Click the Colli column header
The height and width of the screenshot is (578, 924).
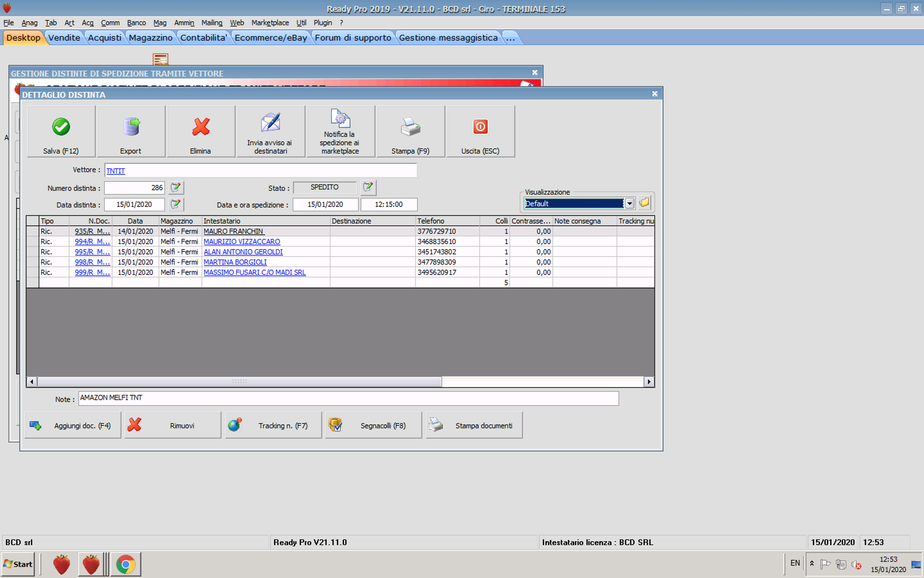(x=494, y=221)
